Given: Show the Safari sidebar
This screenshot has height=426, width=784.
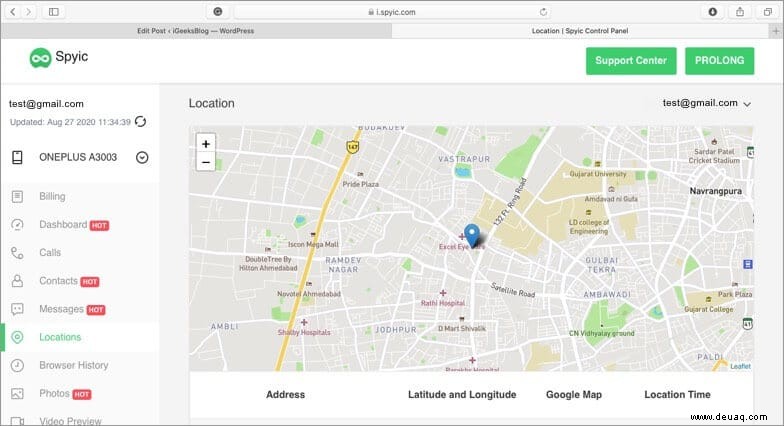Looking at the screenshot, I should point(54,12).
